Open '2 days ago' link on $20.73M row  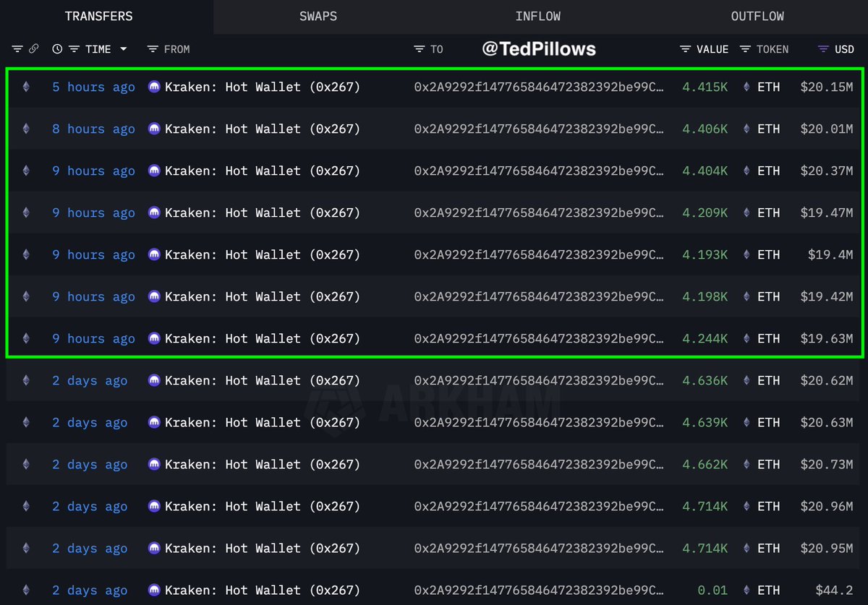[x=90, y=464]
